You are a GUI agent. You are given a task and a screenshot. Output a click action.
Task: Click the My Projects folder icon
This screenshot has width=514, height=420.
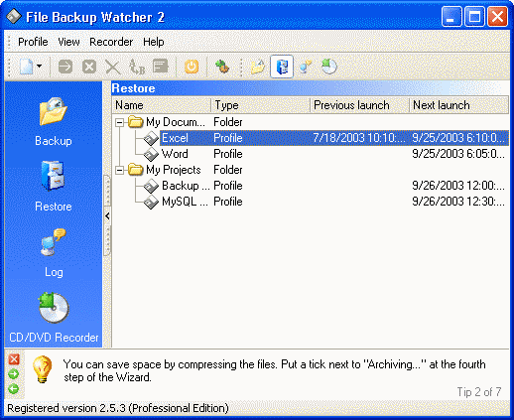135,170
